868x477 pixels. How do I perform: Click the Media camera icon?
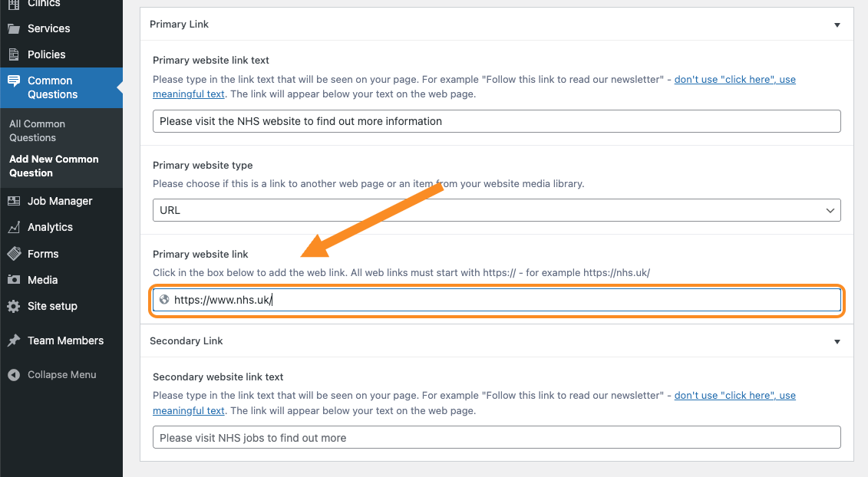(14, 279)
